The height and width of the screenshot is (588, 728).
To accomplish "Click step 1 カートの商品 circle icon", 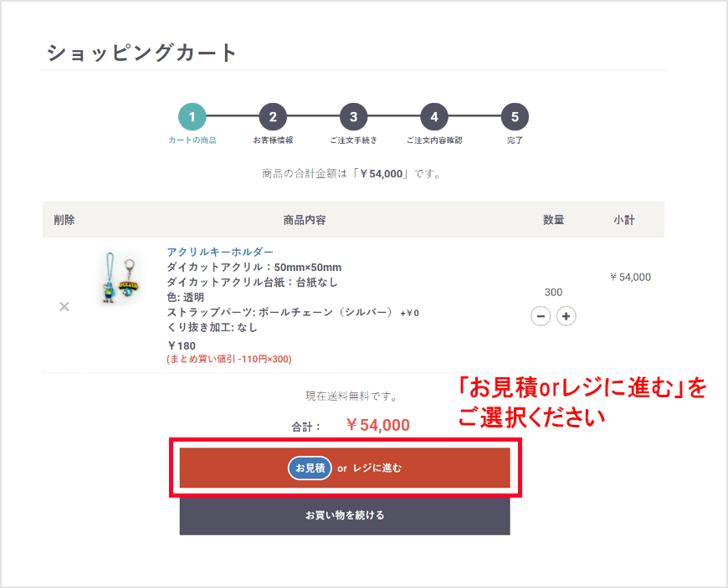I will 192,116.
